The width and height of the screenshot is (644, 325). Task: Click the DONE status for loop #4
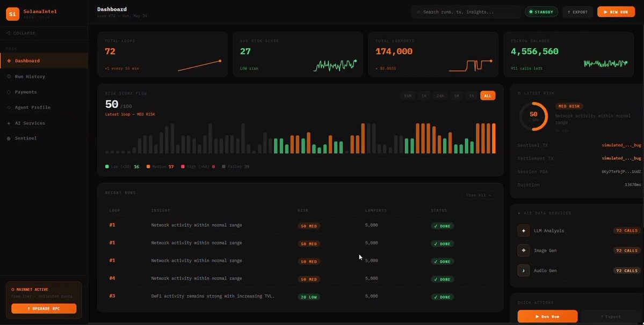(x=443, y=279)
